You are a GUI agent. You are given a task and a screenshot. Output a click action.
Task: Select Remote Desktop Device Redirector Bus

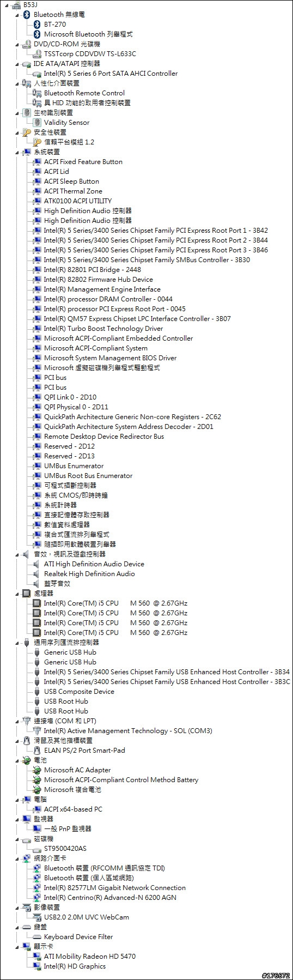(104, 437)
